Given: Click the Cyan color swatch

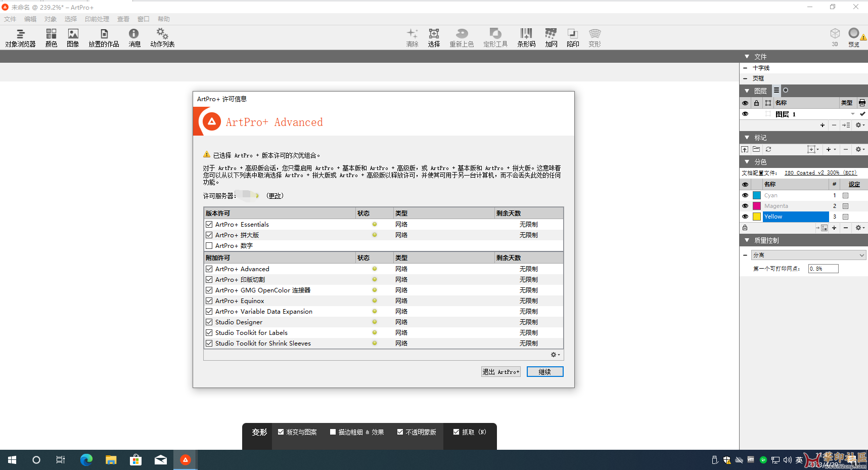Looking at the screenshot, I should point(757,195).
